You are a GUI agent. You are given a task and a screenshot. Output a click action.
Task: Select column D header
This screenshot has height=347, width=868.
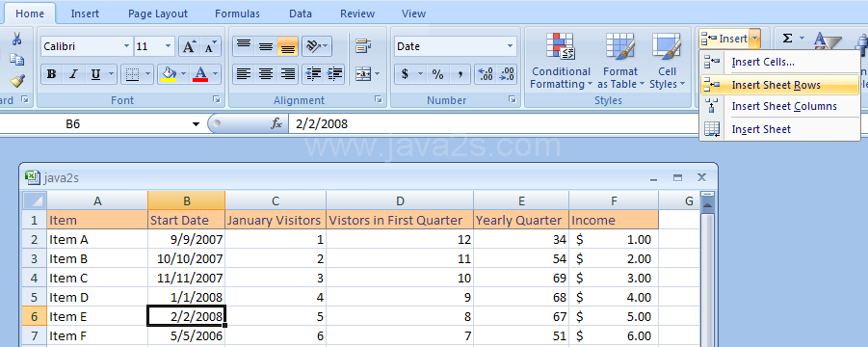[400, 200]
